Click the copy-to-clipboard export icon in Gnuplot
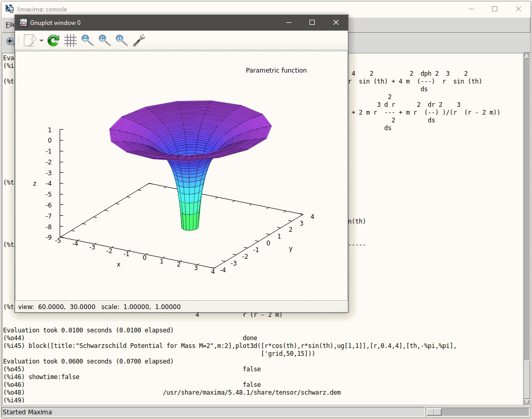 [30, 40]
